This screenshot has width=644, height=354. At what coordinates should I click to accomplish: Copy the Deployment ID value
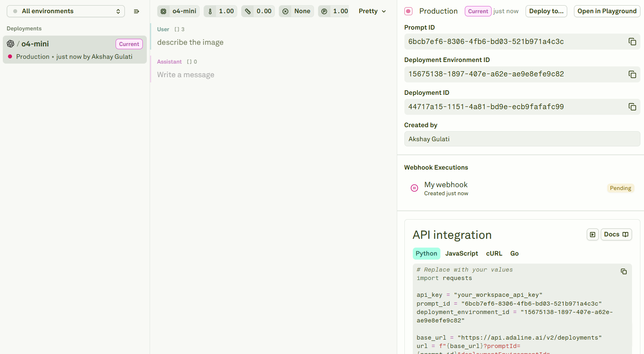[632, 107]
